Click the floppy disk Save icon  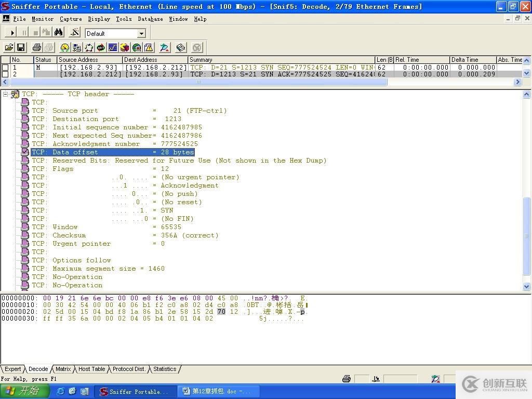[21, 48]
